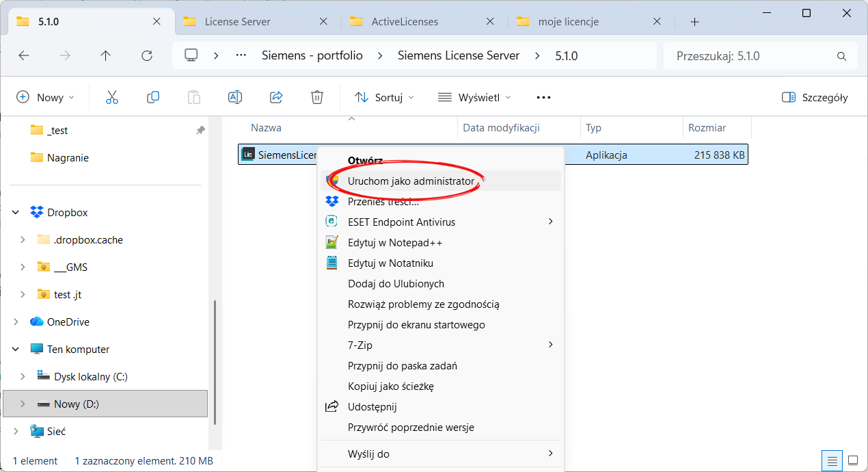Toggle the Szczegóły details pane
868x472 pixels.
coord(815,97)
